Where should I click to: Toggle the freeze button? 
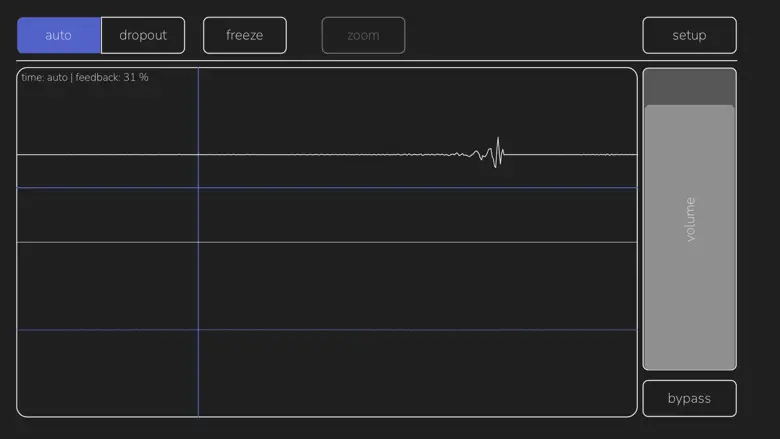tap(244, 35)
